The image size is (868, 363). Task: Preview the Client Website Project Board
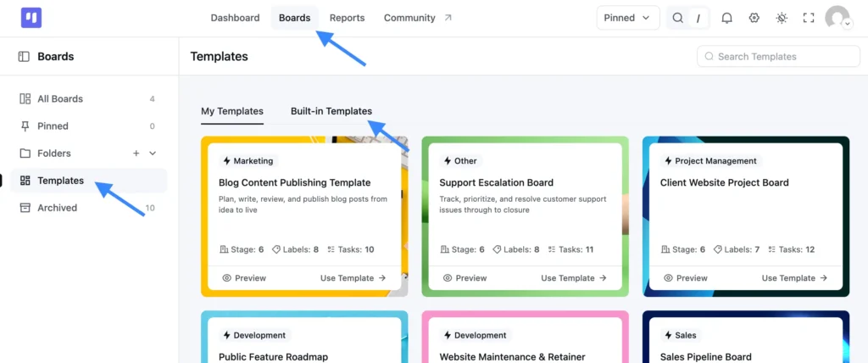click(x=685, y=278)
